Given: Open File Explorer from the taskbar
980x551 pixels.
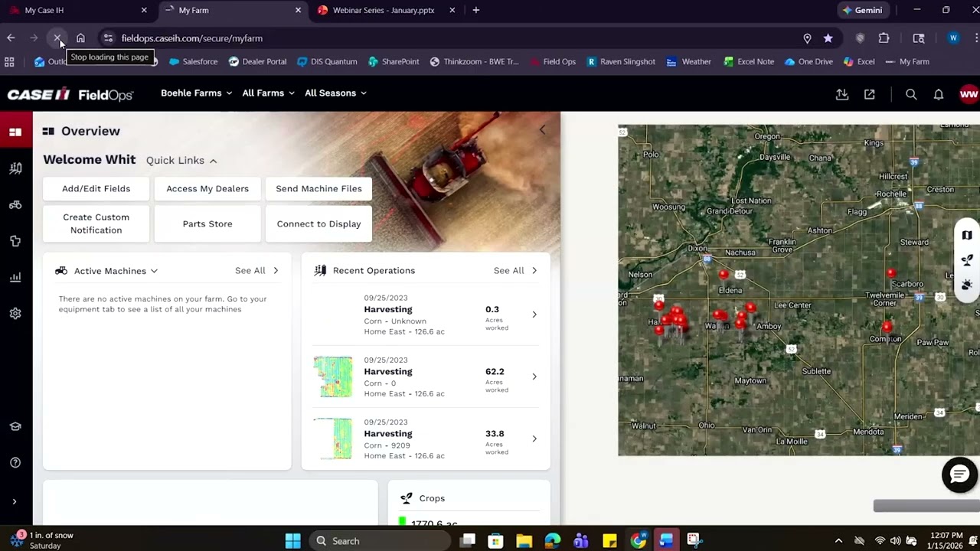Looking at the screenshot, I should click(x=524, y=541).
